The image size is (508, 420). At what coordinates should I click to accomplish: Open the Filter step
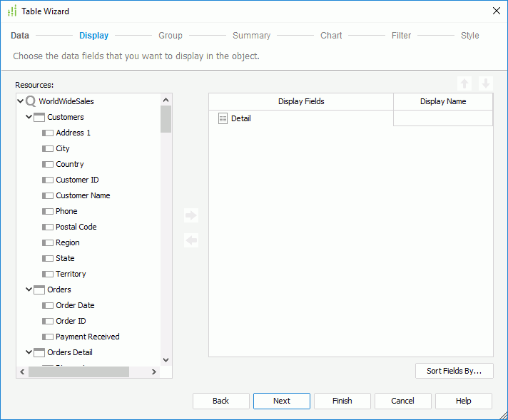pos(401,35)
